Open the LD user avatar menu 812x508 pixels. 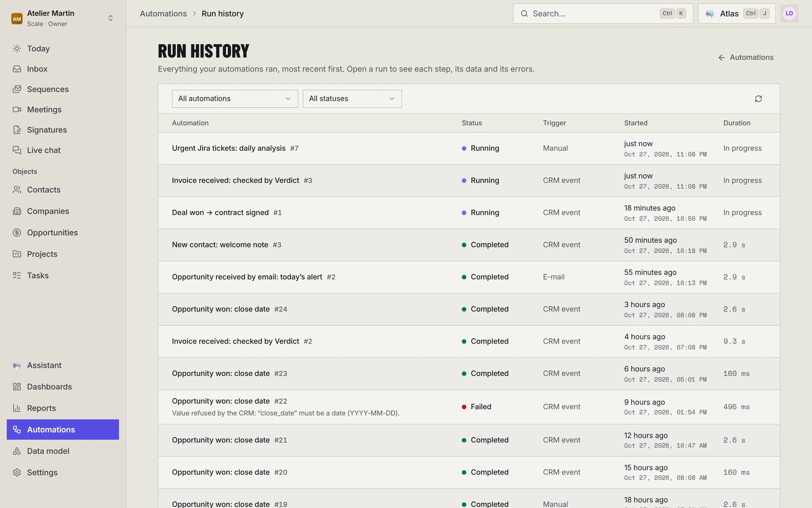click(789, 14)
